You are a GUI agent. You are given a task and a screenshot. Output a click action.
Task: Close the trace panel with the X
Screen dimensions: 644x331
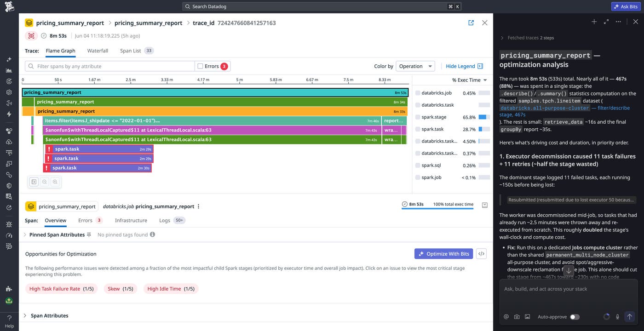pyautogui.click(x=484, y=23)
